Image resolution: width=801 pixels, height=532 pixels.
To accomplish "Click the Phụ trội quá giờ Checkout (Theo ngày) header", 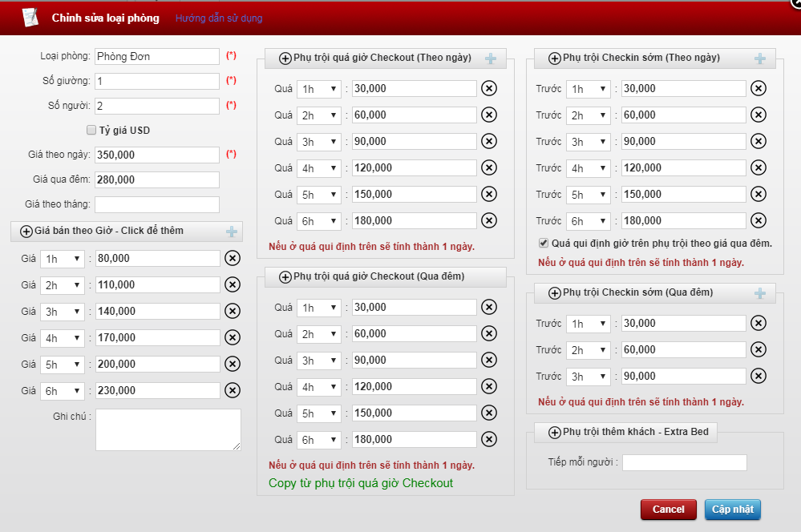I will 386,58.
